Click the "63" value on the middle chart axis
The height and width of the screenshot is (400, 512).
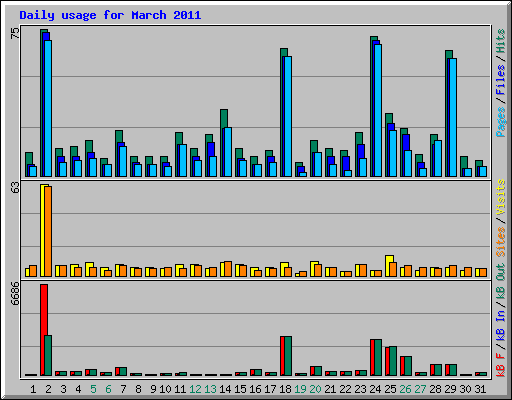click(15, 188)
